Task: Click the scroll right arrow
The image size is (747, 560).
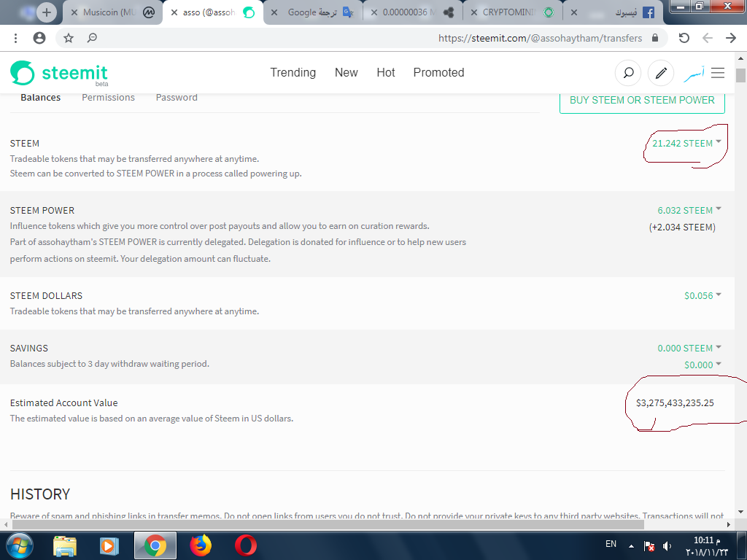Action: [729, 524]
